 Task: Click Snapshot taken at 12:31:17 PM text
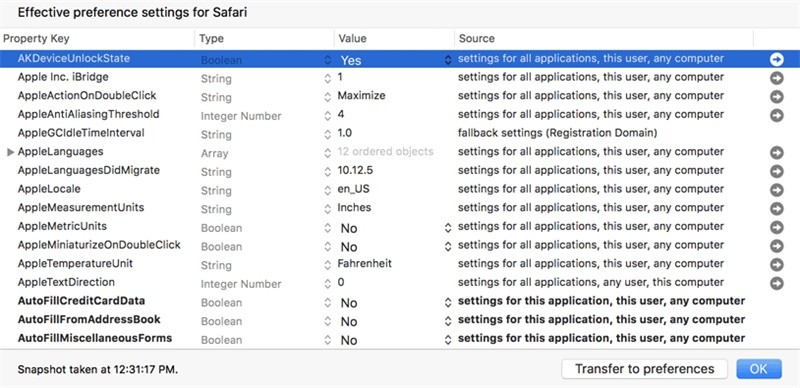click(97, 370)
